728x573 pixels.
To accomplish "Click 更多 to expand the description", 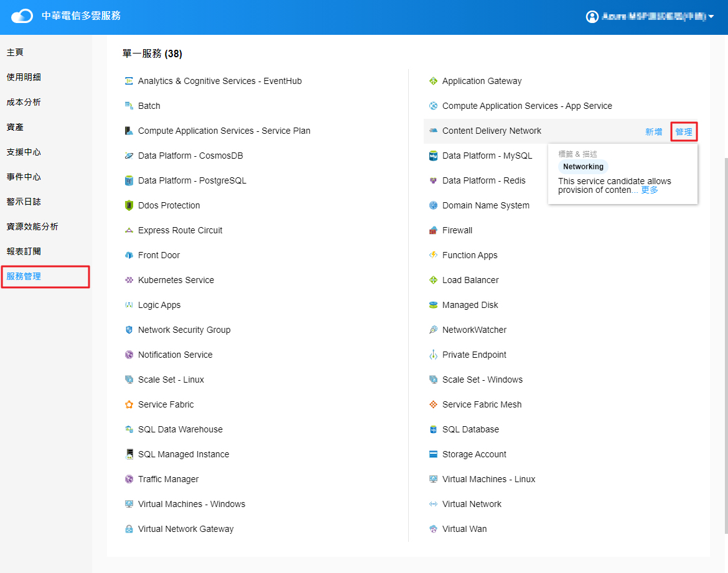I will point(650,190).
